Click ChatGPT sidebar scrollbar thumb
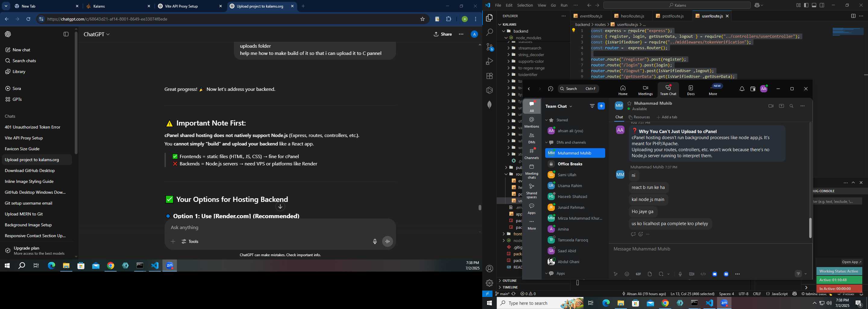This screenshot has height=309, width=868. click(x=76, y=93)
